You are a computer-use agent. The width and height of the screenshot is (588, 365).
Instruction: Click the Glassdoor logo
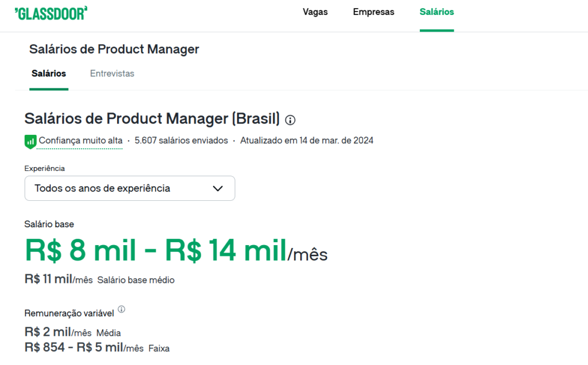tap(51, 11)
